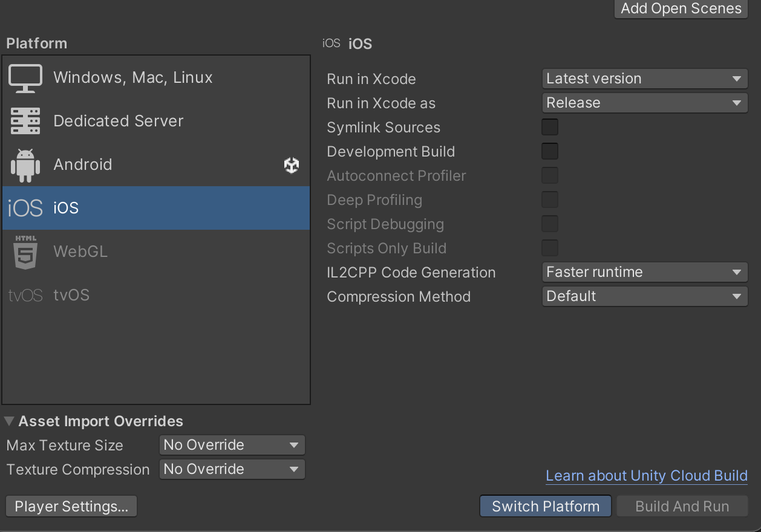
Task: Click the iOS icon in the settings header
Action: [x=330, y=43]
